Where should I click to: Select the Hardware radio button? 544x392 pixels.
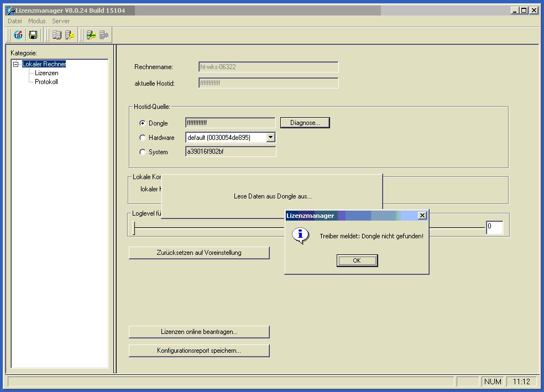click(142, 137)
